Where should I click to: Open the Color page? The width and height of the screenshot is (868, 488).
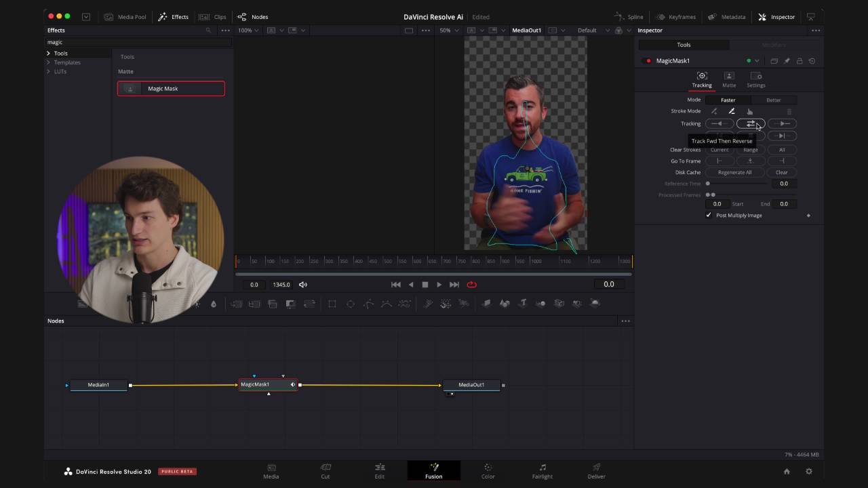point(488,471)
